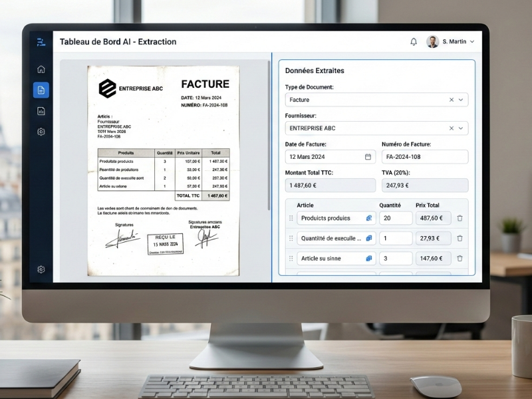The image size is (532, 399).
Task: Delete the Products produies line item
Action: (x=460, y=218)
